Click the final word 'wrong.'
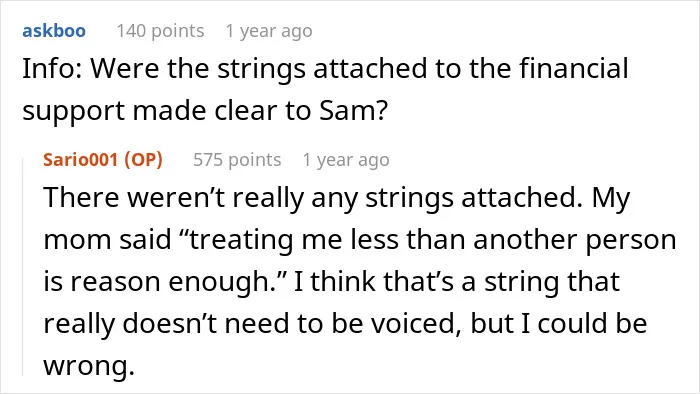The height and width of the screenshot is (394, 700). point(89,367)
